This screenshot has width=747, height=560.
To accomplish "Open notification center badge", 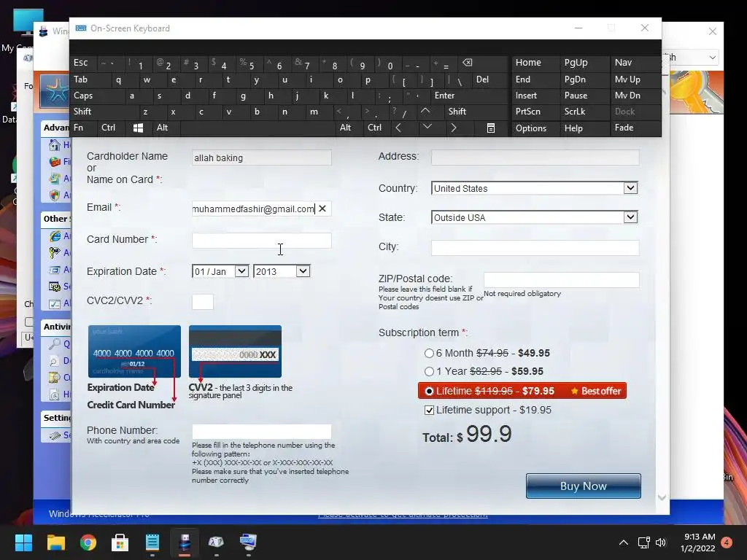I will tap(727, 542).
